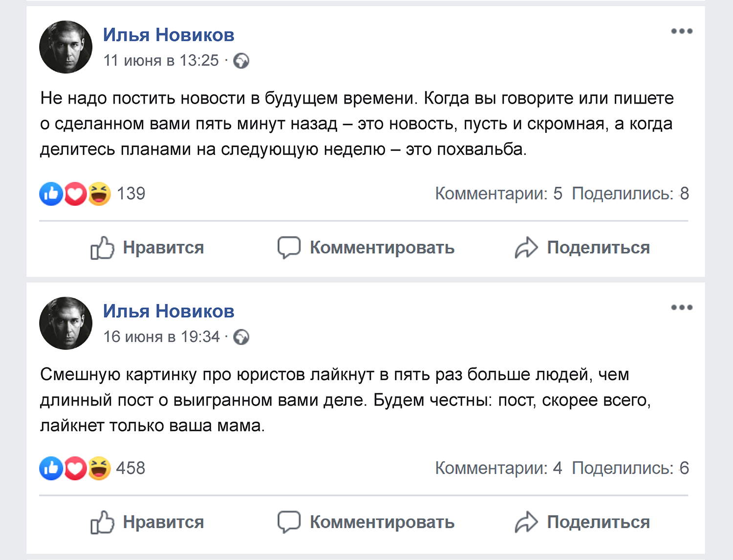Screen dimensions: 733x560
Task: Click Комментировать under the first post
Action: [x=366, y=248]
